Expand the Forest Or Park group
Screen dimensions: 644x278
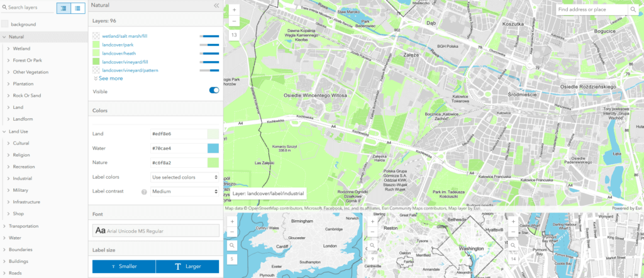tap(9, 60)
